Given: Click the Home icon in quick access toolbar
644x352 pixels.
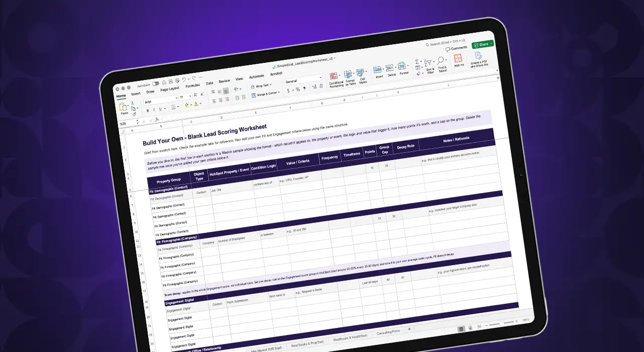Looking at the screenshot, I should tap(164, 82).
